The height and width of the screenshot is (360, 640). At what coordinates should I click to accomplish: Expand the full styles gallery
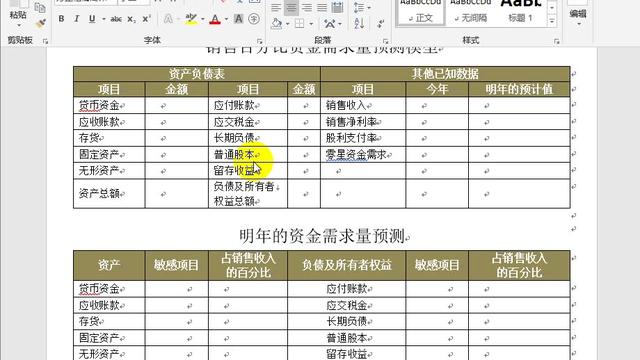(552, 21)
